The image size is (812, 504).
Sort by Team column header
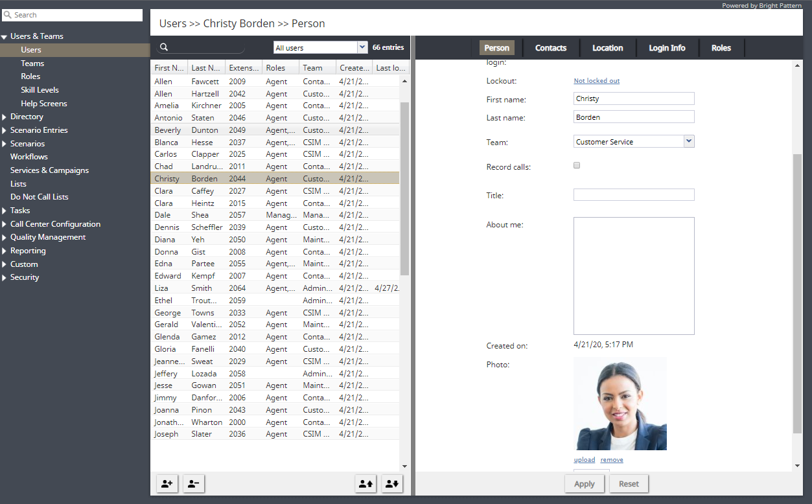(x=318, y=67)
